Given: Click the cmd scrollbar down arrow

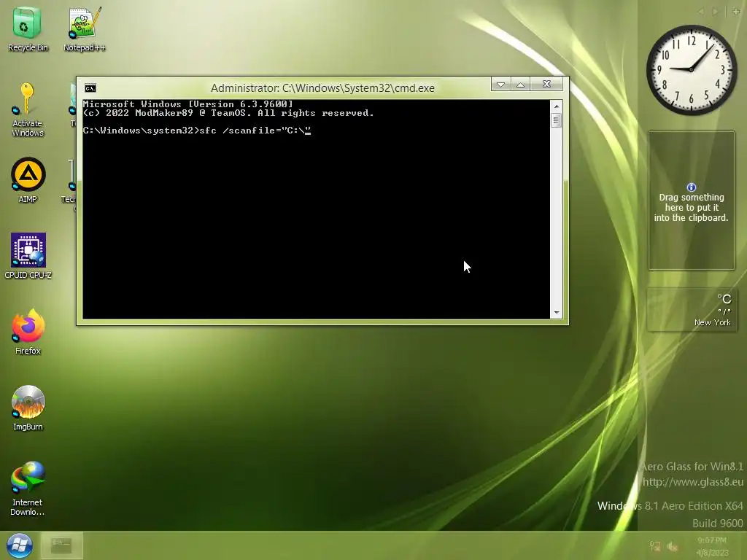Looking at the screenshot, I should point(556,313).
